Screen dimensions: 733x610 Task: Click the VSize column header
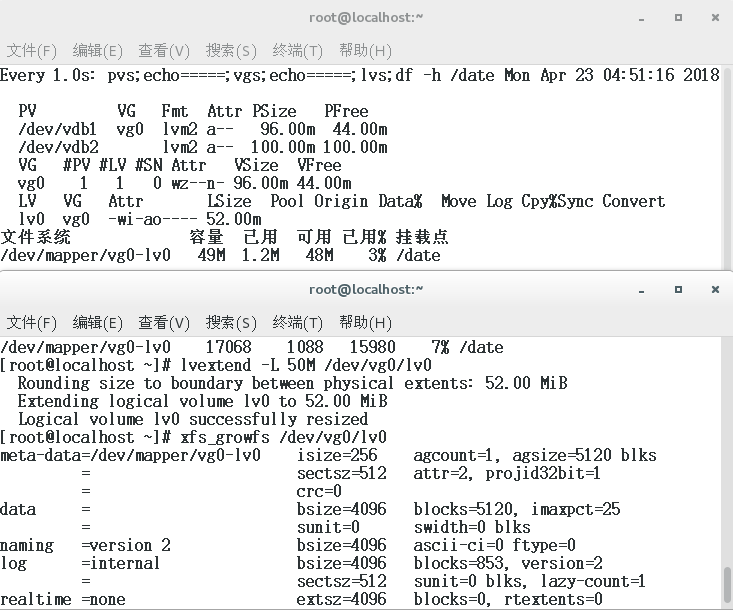(x=256, y=165)
